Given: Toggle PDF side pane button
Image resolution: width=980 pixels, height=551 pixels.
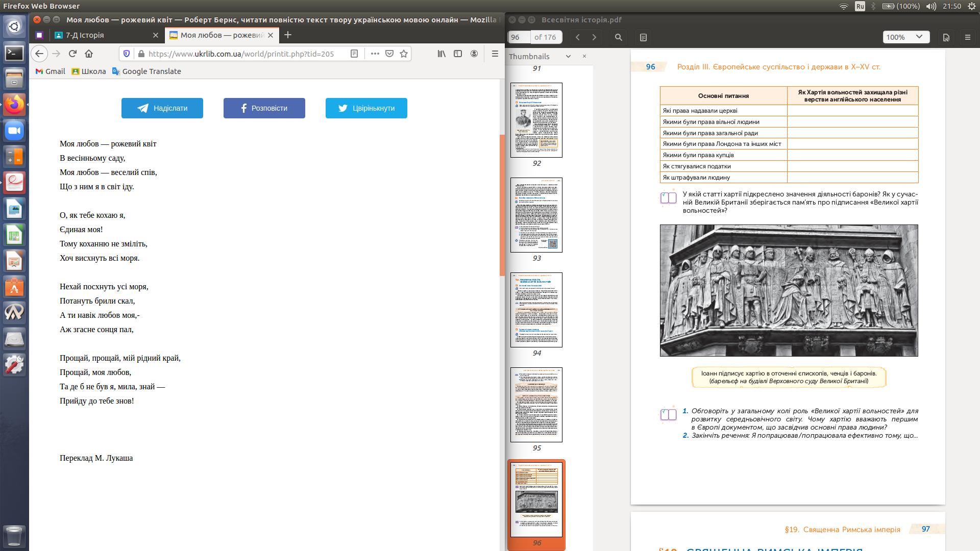Looking at the screenshot, I should click(x=643, y=37).
